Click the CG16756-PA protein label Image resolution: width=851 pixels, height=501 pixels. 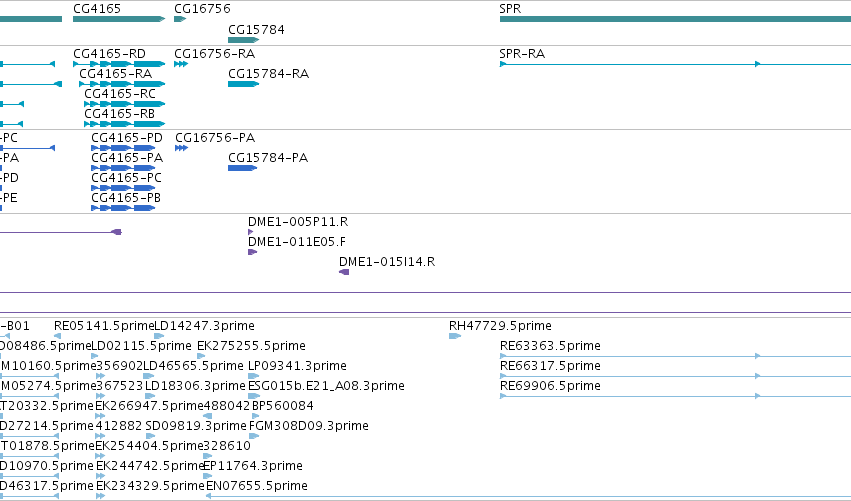pyautogui.click(x=215, y=137)
